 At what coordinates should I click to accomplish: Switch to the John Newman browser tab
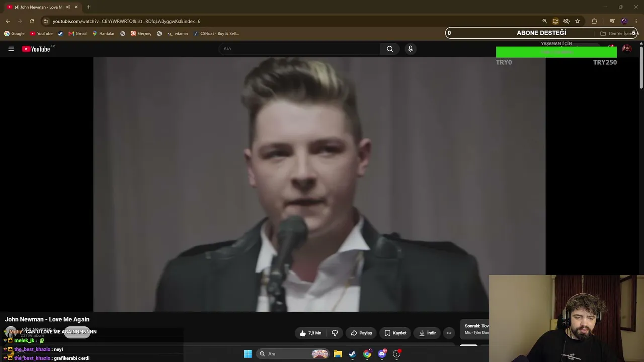42,7
